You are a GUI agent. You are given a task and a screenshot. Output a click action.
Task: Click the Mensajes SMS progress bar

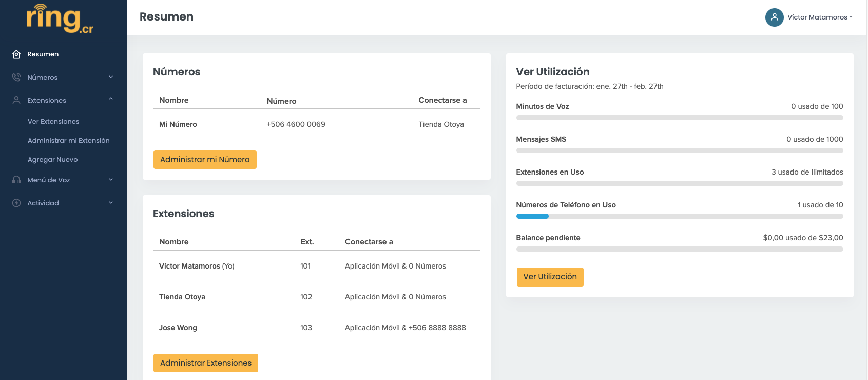pos(680,150)
